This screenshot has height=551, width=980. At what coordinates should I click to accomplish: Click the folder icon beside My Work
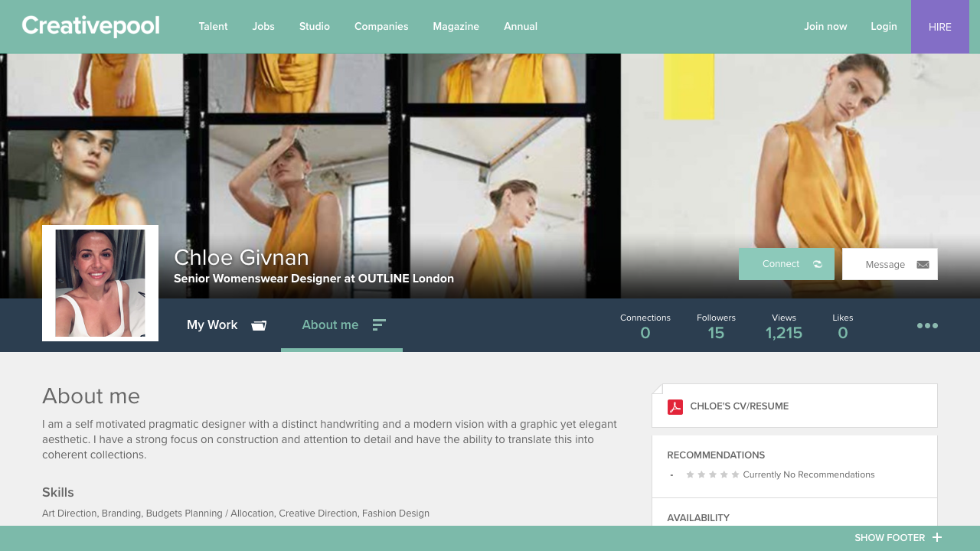click(259, 324)
